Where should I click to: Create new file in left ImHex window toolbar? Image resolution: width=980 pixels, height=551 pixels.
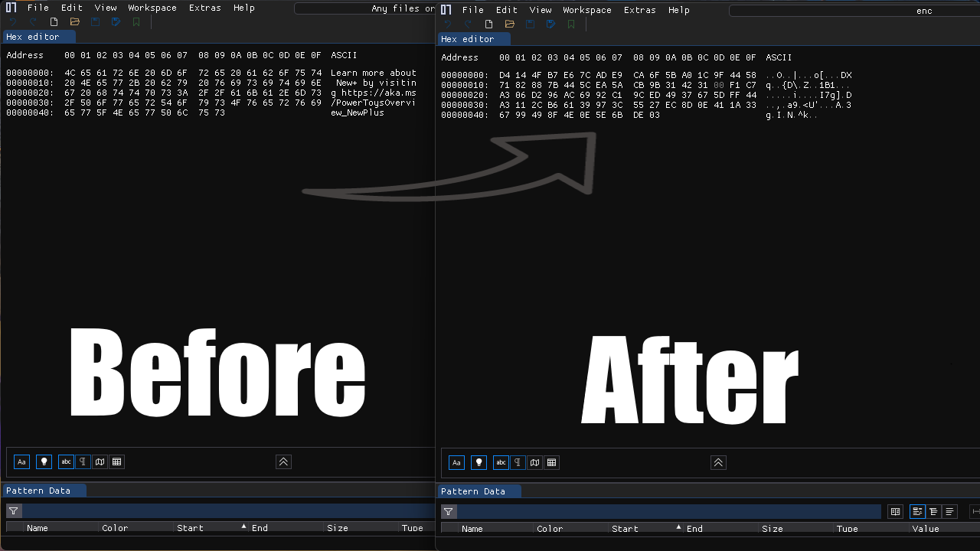tap(54, 22)
